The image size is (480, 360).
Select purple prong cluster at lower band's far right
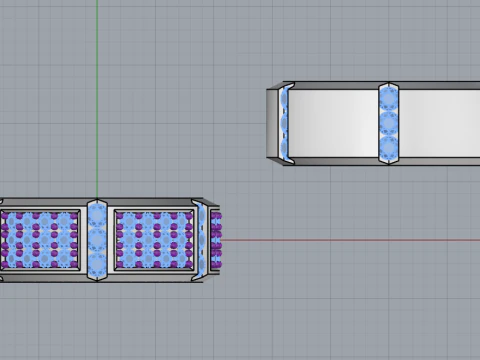click(x=216, y=240)
